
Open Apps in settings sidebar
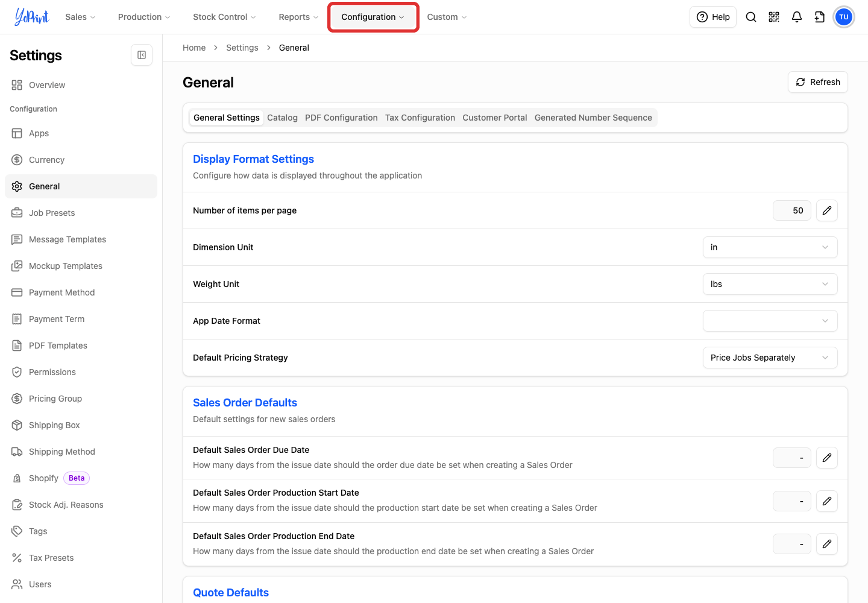tap(81, 133)
